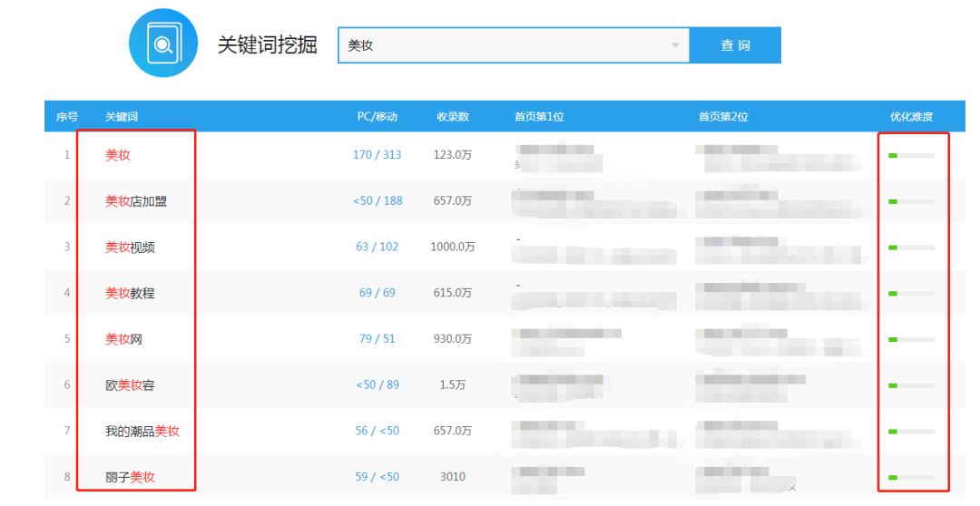Click the 美妆 search input field
Image resolution: width=980 pixels, height=506 pixels.
[x=513, y=45]
